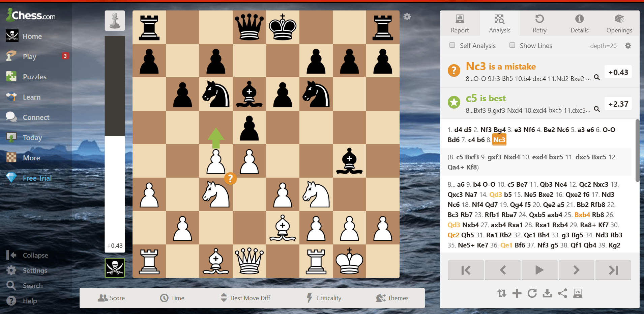644x314 pixels.
Task: Jump to the last move with skip-to-end control
Action: (x=613, y=270)
